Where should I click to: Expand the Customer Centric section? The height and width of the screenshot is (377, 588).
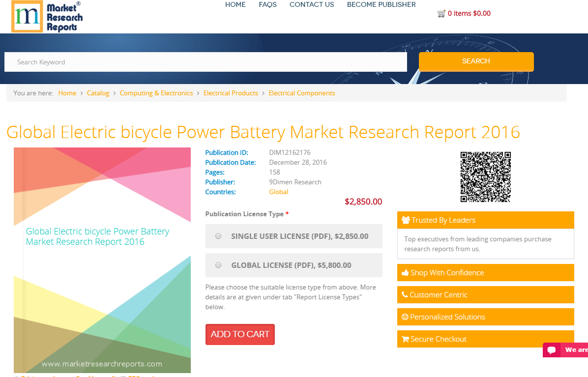pyautogui.click(x=486, y=294)
